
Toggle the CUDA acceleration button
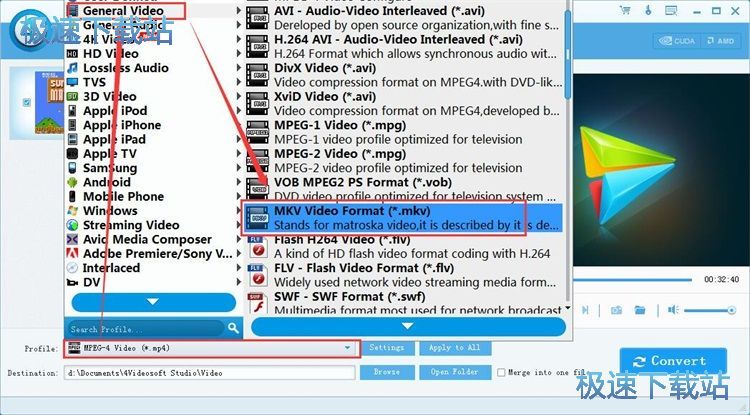(x=677, y=41)
